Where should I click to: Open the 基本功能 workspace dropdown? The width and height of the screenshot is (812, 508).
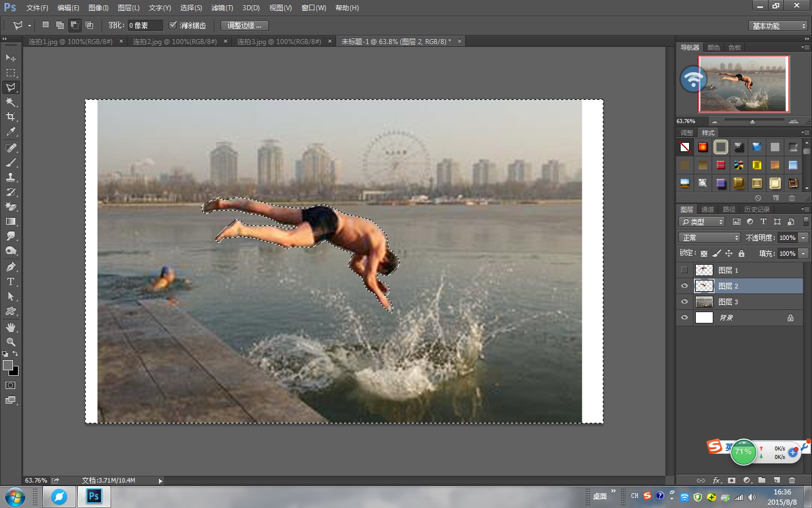tap(779, 26)
